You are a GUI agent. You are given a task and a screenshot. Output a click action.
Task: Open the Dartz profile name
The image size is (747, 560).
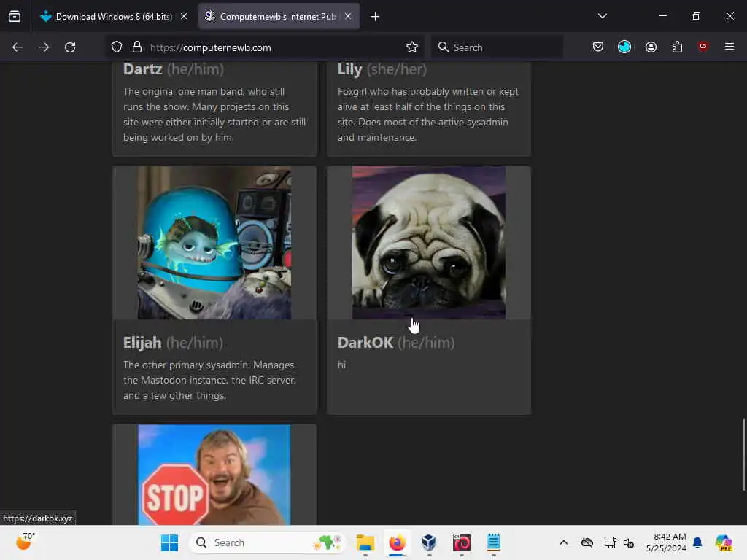143,69
